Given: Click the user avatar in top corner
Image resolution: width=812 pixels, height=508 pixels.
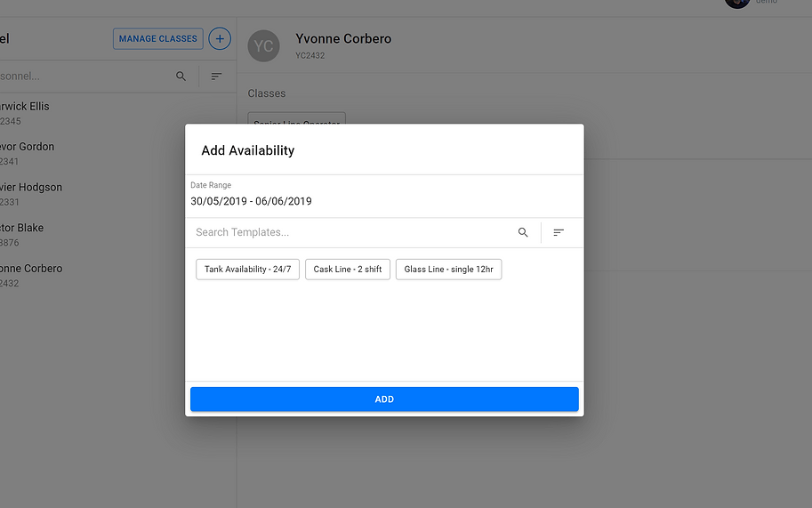Looking at the screenshot, I should coord(737,4).
